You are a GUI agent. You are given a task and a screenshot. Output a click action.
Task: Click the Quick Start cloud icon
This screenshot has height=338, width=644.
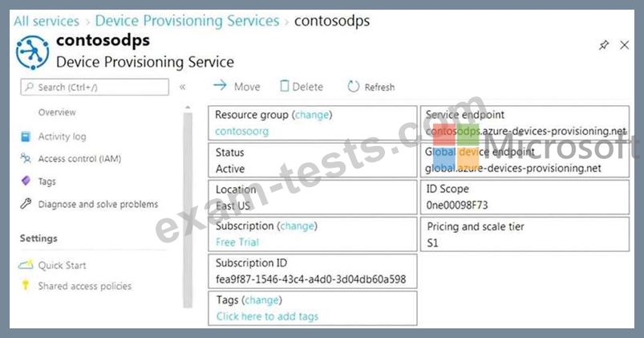click(x=26, y=265)
